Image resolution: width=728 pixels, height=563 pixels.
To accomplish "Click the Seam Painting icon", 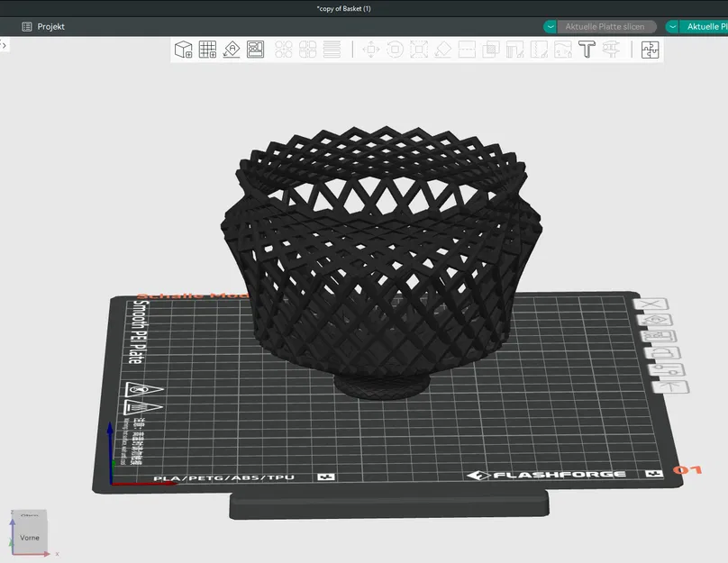I will coord(537,50).
